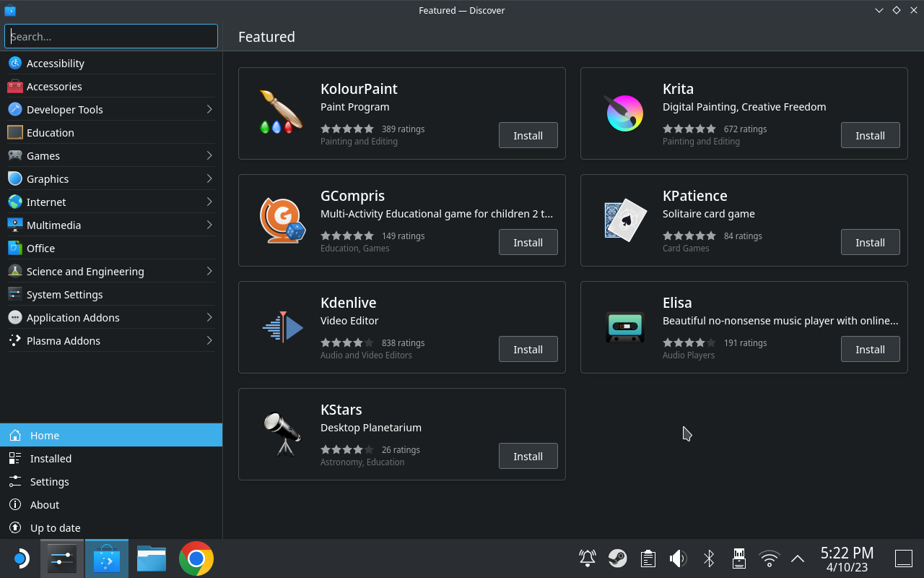924x578 pixels.
Task: Focus the Search field
Action: pyautogui.click(x=111, y=36)
